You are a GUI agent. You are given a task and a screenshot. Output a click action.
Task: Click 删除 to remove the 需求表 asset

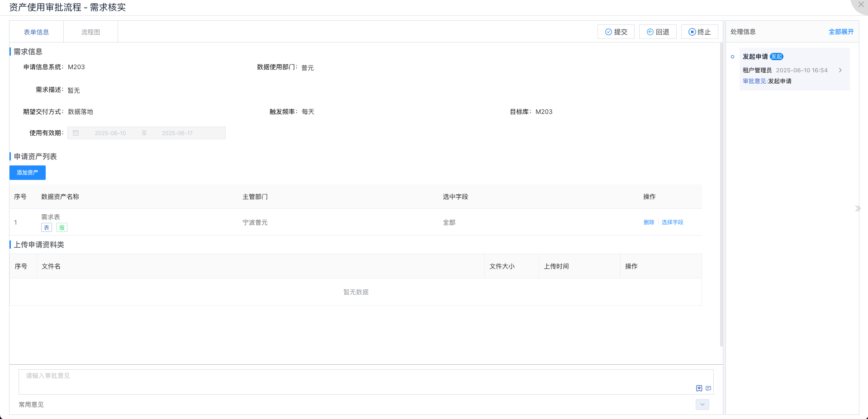[649, 222]
